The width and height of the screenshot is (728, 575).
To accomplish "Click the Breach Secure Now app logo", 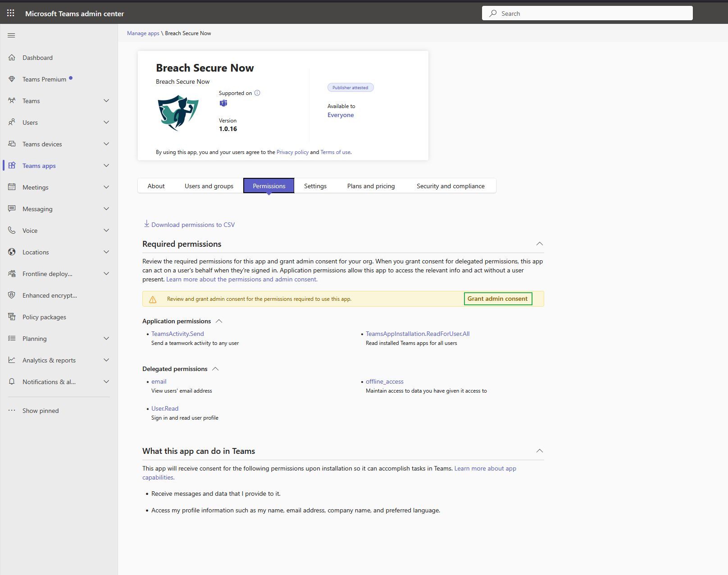I will click(178, 113).
